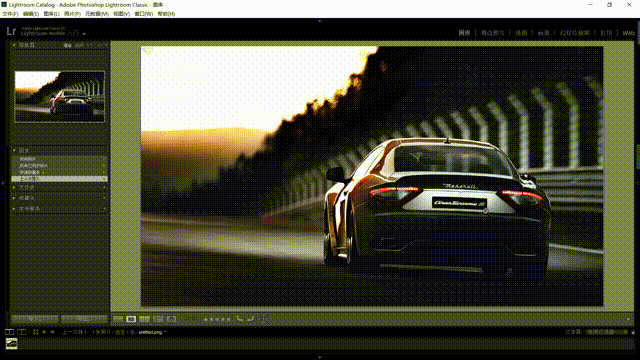Open the Develop module tab

point(493,33)
